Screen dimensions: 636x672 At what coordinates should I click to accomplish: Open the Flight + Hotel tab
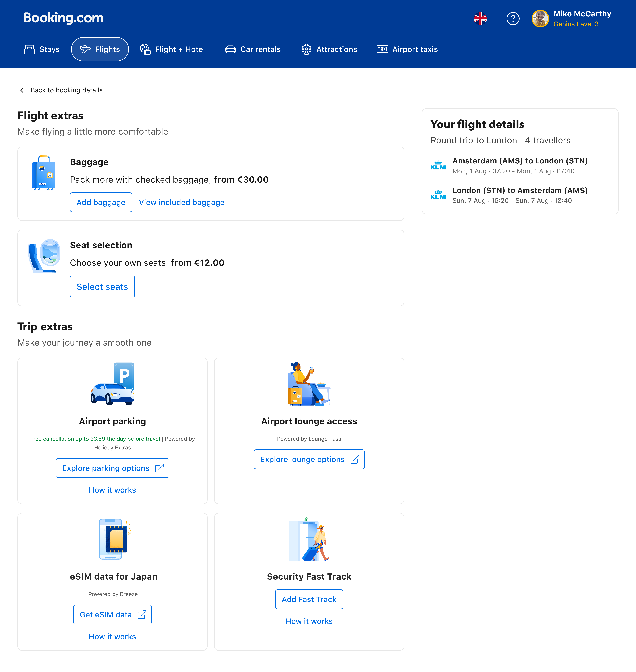[x=172, y=49]
